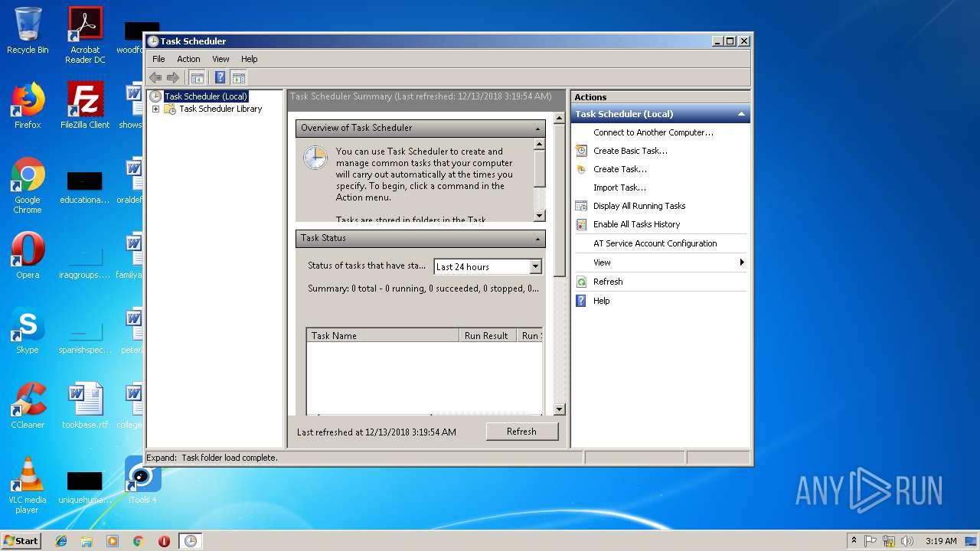Show hidden system tray icons arrow
980x551 pixels.
pyautogui.click(x=854, y=541)
